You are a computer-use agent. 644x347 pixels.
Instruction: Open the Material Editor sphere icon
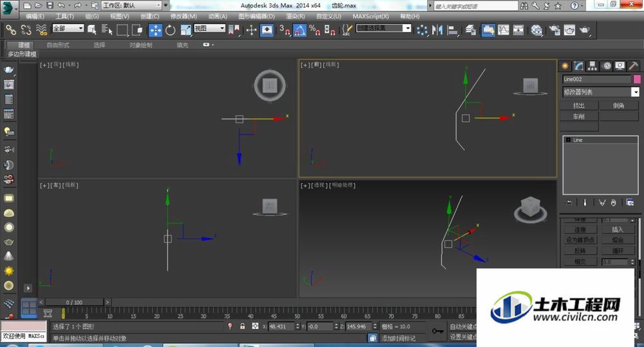[x=536, y=30]
